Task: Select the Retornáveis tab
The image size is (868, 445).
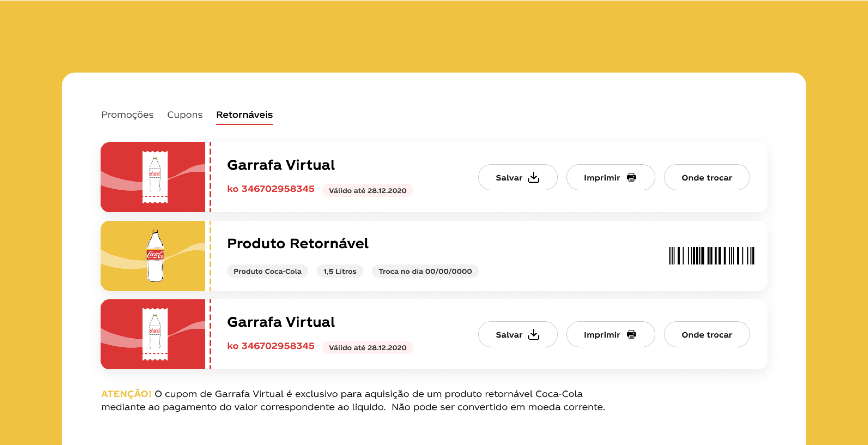Action: [244, 115]
